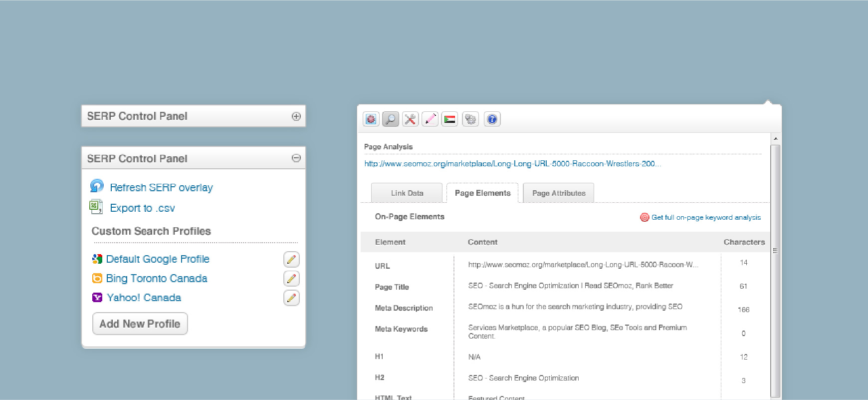The width and height of the screenshot is (868, 400).
Task: Click the Characters column header
Action: (744, 242)
